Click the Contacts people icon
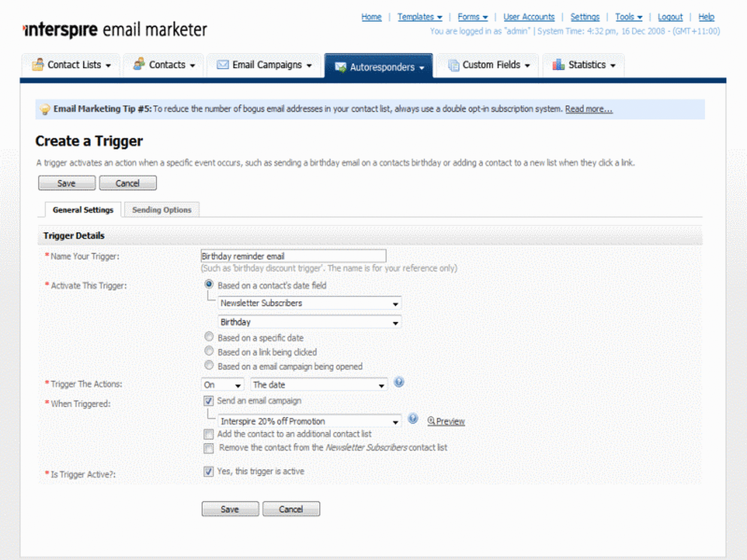The height and width of the screenshot is (560, 747). point(139,64)
